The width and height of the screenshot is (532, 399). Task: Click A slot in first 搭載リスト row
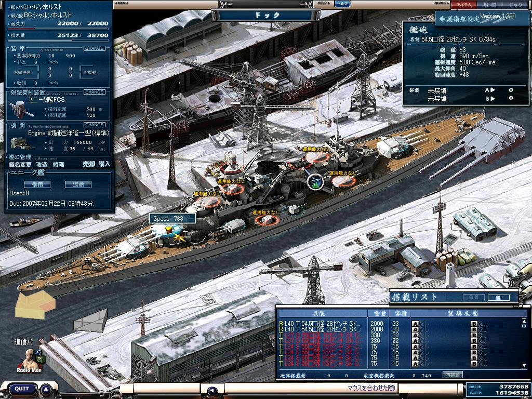(415, 324)
